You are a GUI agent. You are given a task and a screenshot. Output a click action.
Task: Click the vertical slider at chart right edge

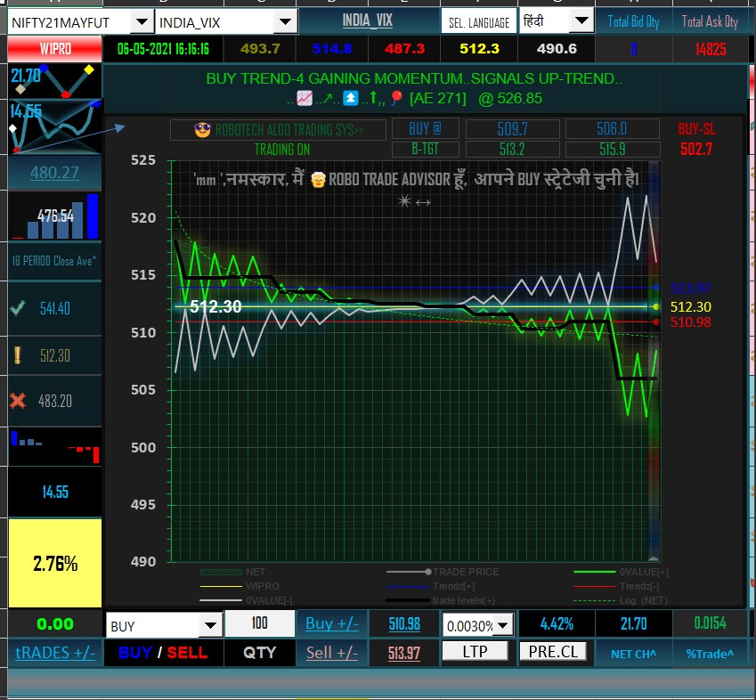pos(654,361)
